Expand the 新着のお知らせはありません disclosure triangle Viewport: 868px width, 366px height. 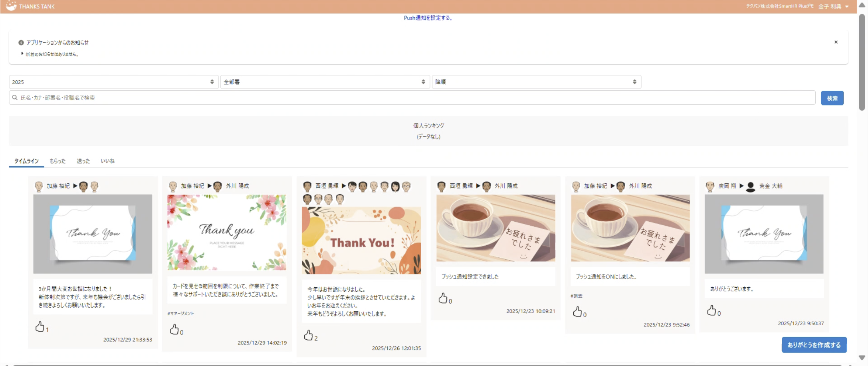click(x=22, y=54)
